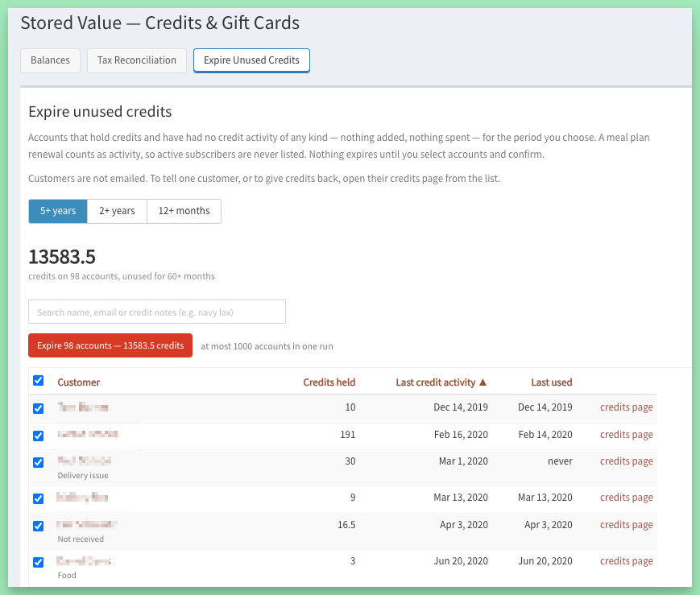Image resolution: width=700 pixels, height=595 pixels.
Task: Click the 'never' last used value
Action: (560, 461)
